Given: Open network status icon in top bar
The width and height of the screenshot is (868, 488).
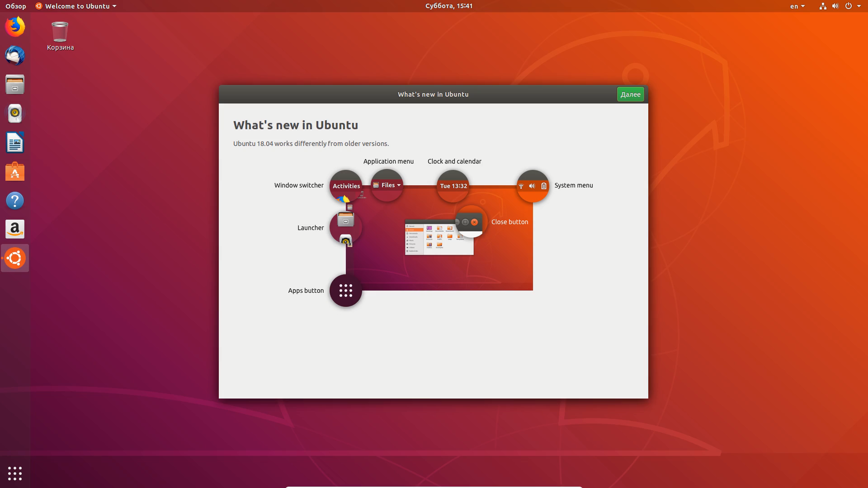Looking at the screenshot, I should coord(822,6).
